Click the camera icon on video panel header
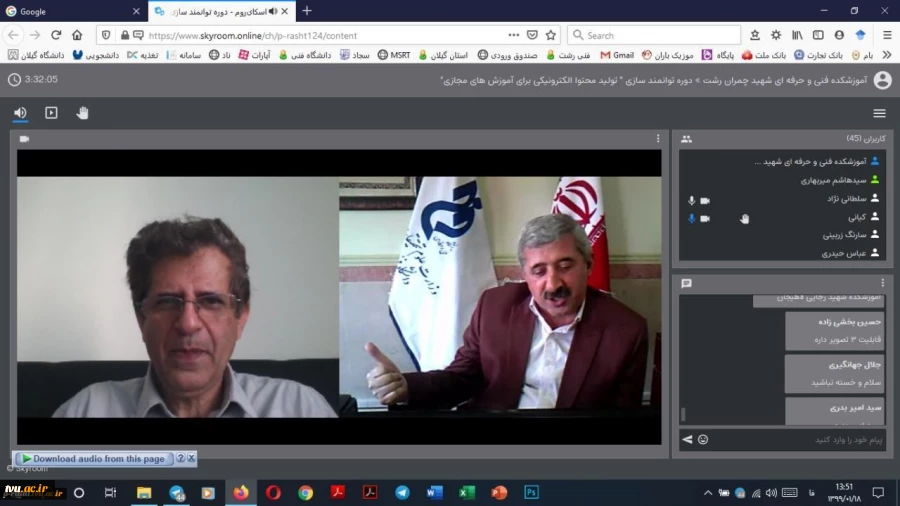Screen dimensions: 900x506 [24, 139]
